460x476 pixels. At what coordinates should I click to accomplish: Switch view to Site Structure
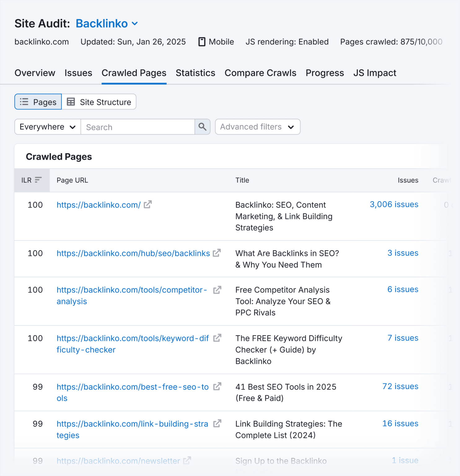coord(99,102)
